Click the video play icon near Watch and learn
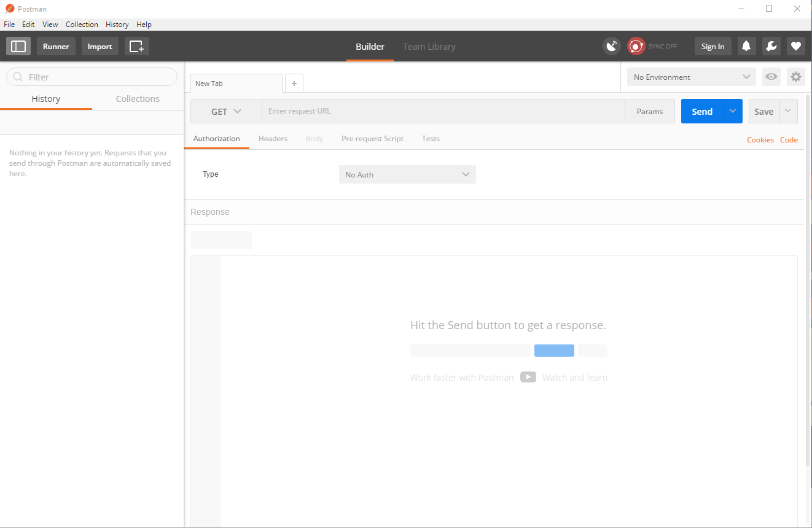Viewport: 812px width, 528px height. [528, 377]
